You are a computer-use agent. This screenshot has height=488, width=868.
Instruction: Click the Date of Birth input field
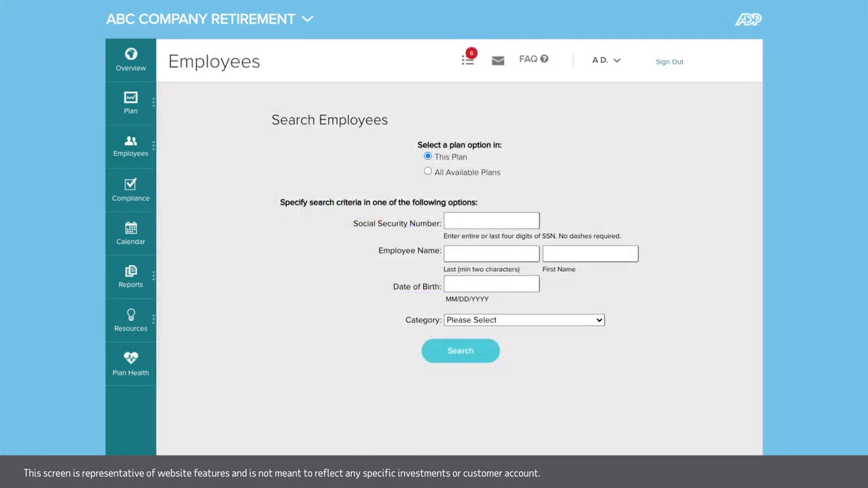[492, 285]
